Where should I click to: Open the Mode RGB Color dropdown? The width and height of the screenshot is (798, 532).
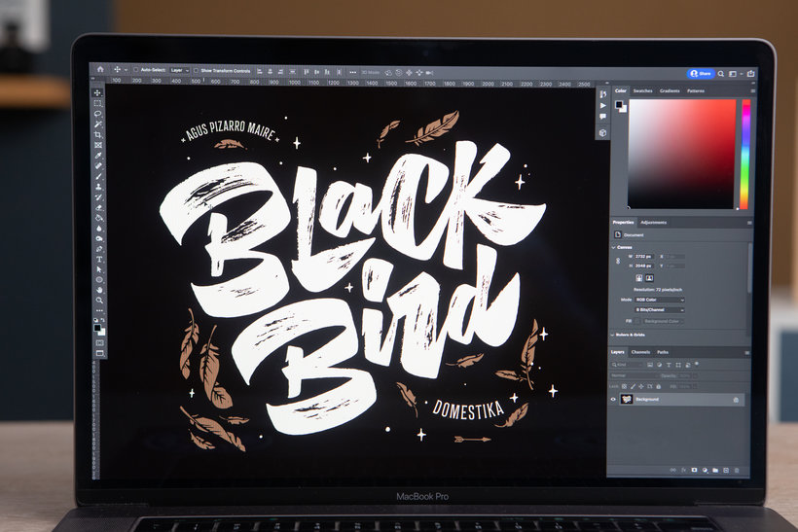(660, 301)
